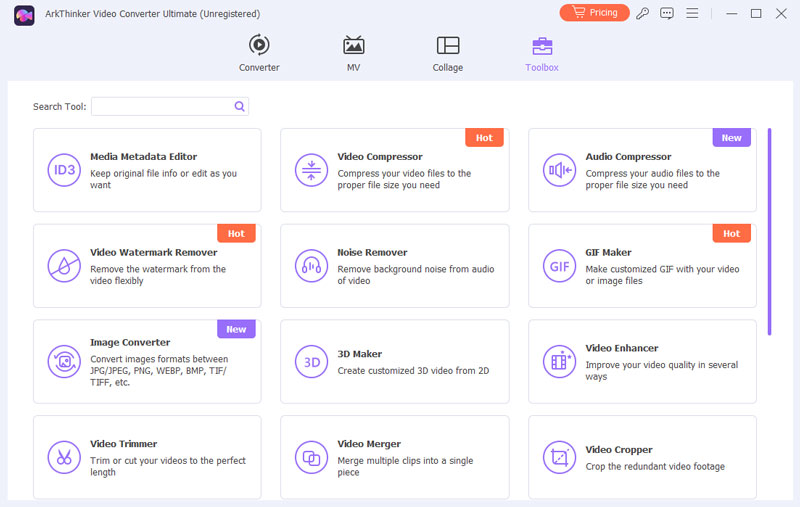Image resolution: width=800 pixels, height=507 pixels.
Task: Click the Video Cropper title
Action: [619, 450]
